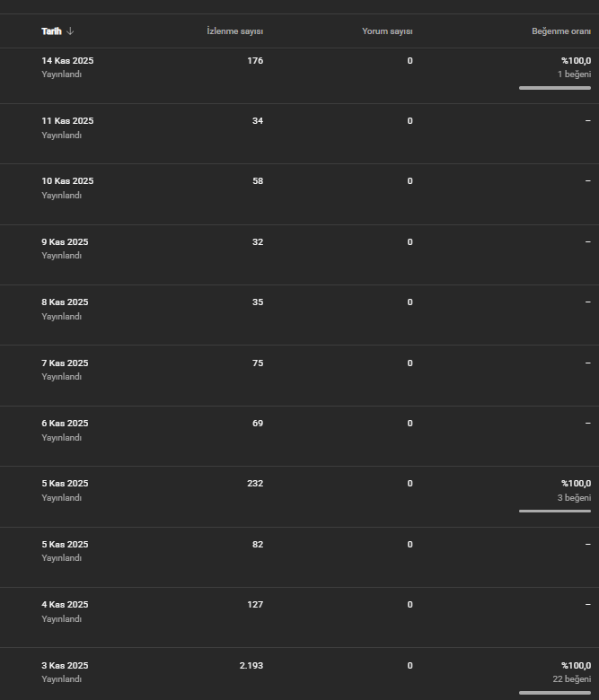The height and width of the screenshot is (700, 599).
Task: Click the 82 views value on 5 Kas 2025
Action: (x=258, y=544)
